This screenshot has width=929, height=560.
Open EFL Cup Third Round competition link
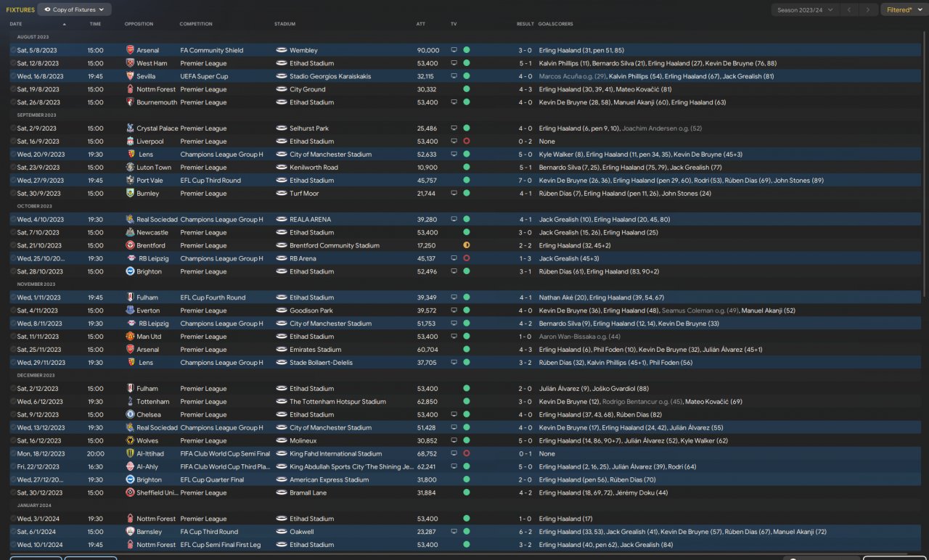tap(210, 181)
